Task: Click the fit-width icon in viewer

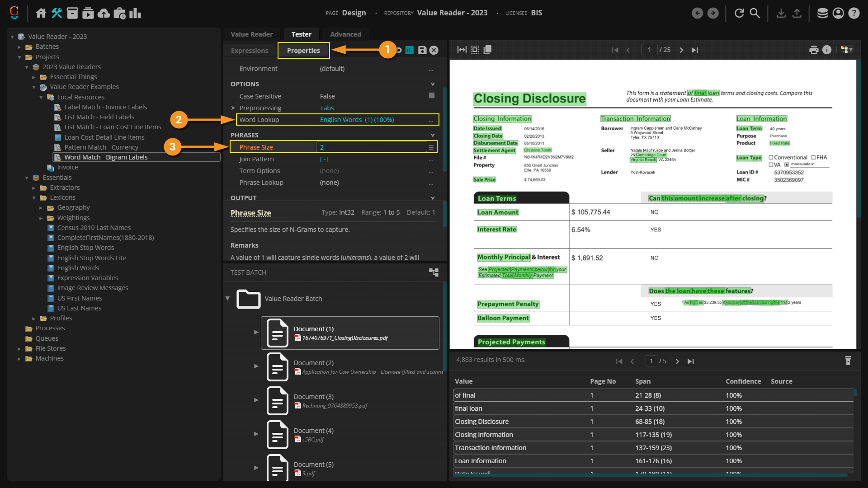Action: tap(462, 50)
